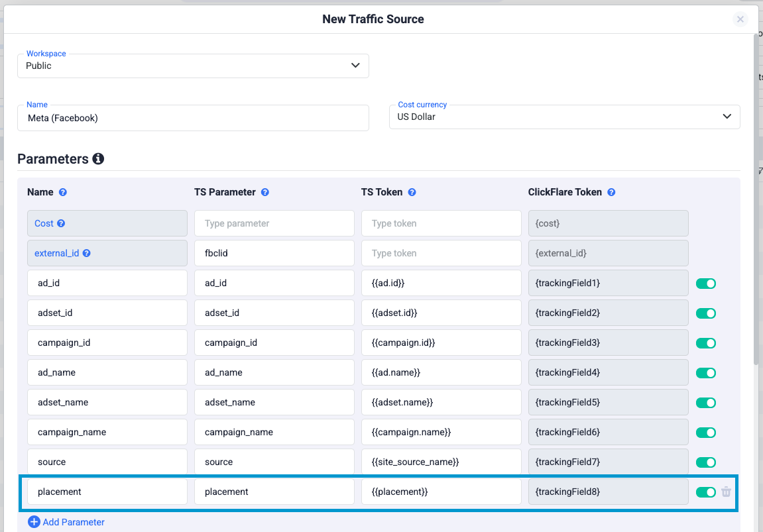The image size is (763, 532).
Task: Click the placement name field
Action: pos(107,492)
